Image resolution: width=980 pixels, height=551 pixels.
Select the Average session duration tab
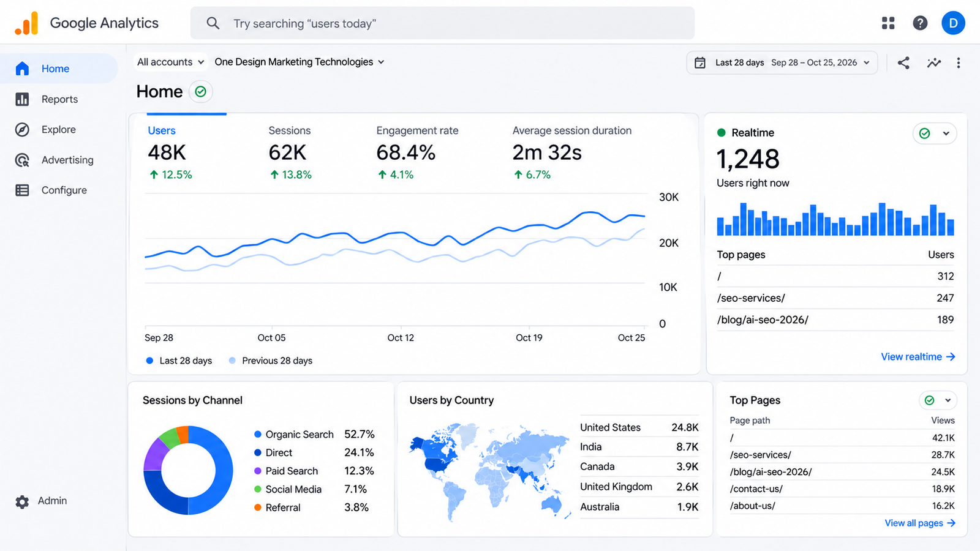572,152
